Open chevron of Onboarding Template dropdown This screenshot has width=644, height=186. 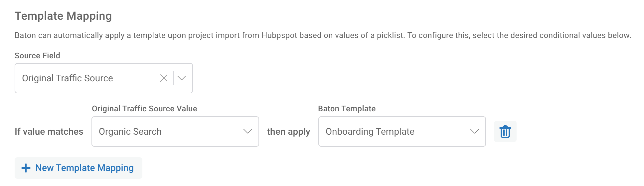point(475,131)
